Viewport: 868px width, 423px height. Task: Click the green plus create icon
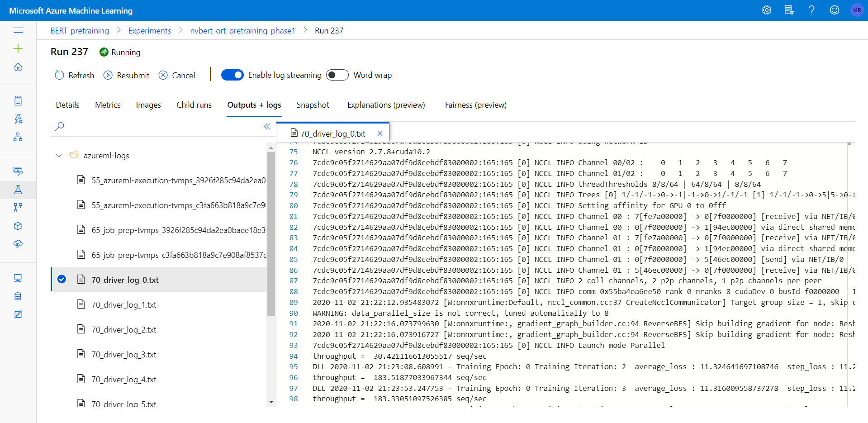[18, 48]
